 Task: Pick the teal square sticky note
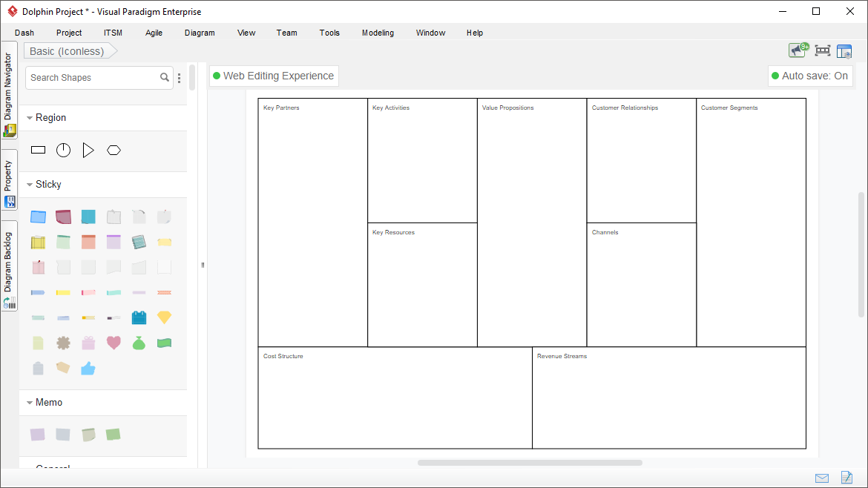click(88, 217)
